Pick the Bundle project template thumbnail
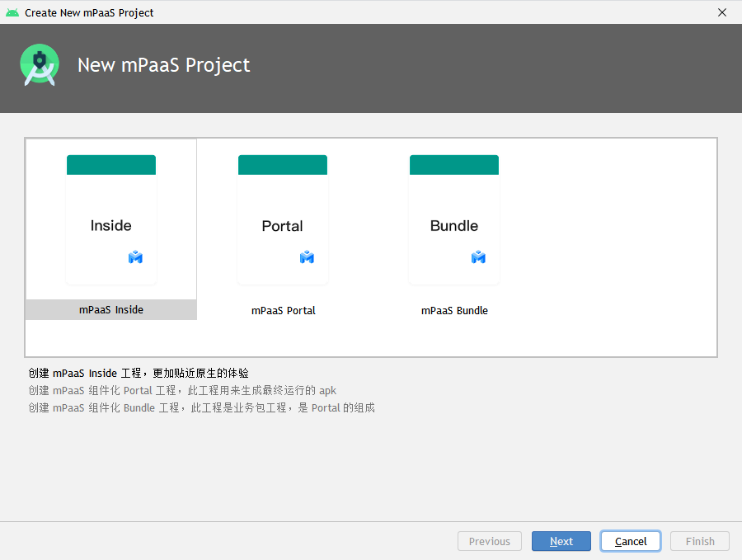Screen dimensions: 742x560 click(x=454, y=219)
